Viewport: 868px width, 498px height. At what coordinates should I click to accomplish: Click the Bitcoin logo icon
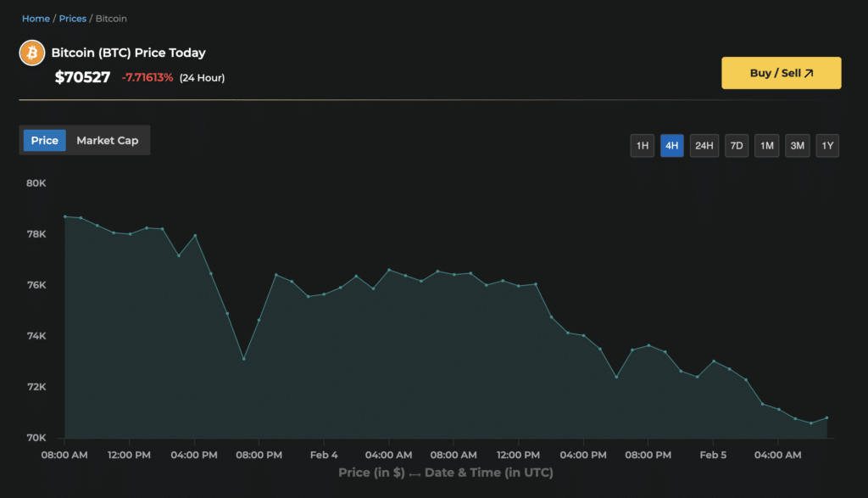[x=32, y=53]
